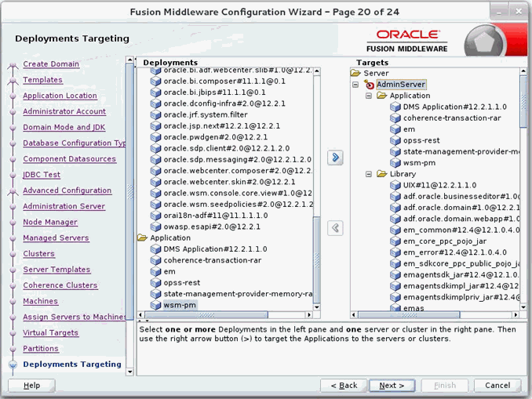532x399 pixels.
Task: Collapse Library node under AdminServer
Action: (369, 174)
